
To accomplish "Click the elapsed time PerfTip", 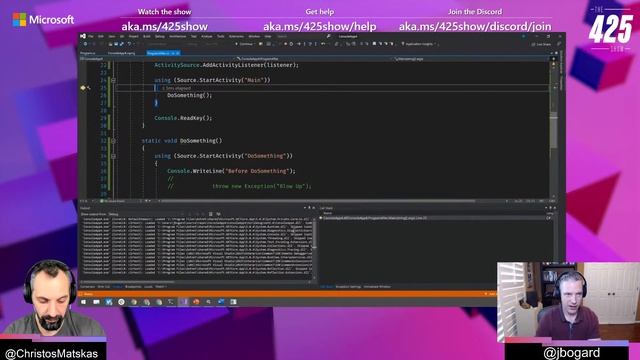I will 176,88.
